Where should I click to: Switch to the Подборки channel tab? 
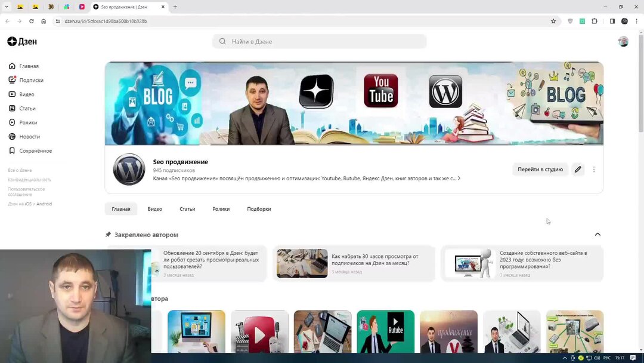(259, 209)
